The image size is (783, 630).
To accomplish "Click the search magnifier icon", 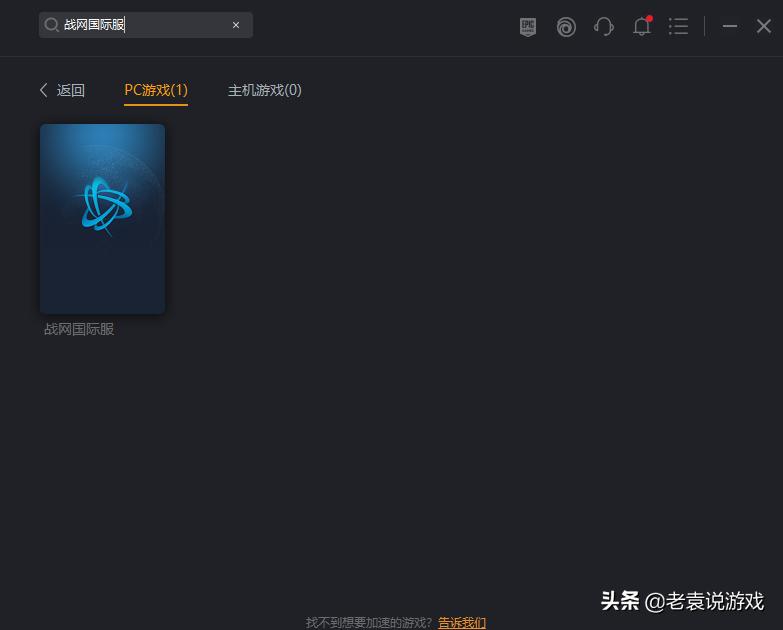I will tap(51, 24).
